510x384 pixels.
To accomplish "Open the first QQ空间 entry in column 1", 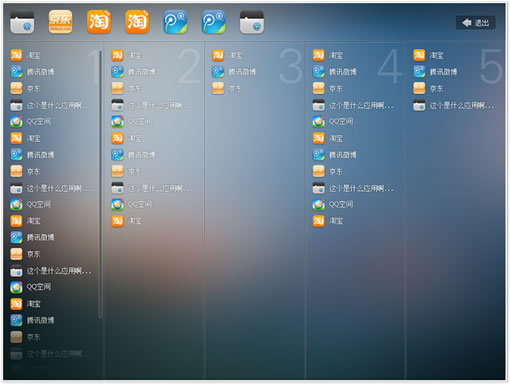I will pyautogui.click(x=30, y=122).
